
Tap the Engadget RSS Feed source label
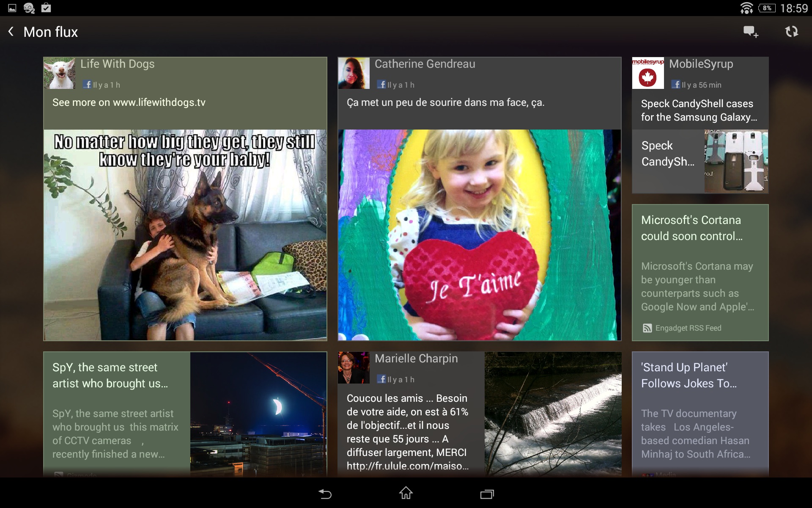[688, 328]
